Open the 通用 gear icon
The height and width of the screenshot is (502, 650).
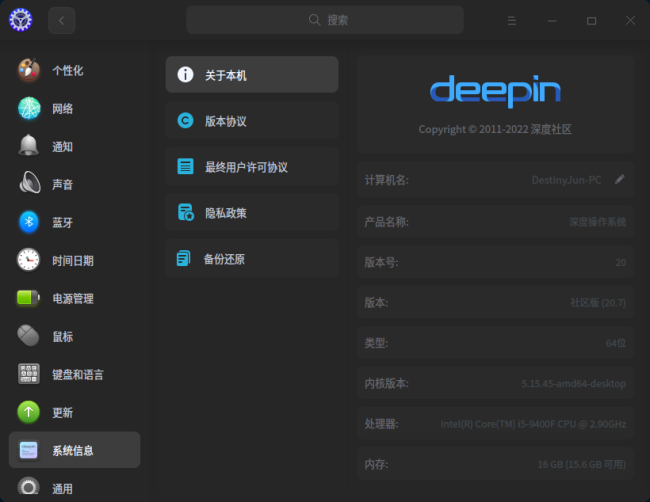coord(29,487)
